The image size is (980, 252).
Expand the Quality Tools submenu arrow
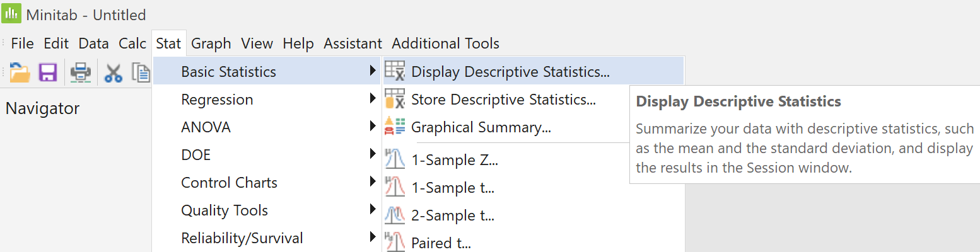click(373, 210)
